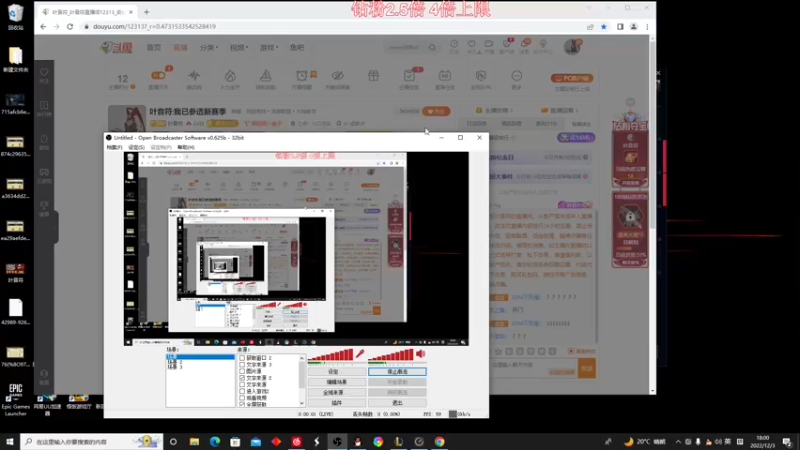Image resolution: width=800 pixels, height=450 pixels.
Task: Click the orange PC客户端 button
Action: [x=572, y=78]
